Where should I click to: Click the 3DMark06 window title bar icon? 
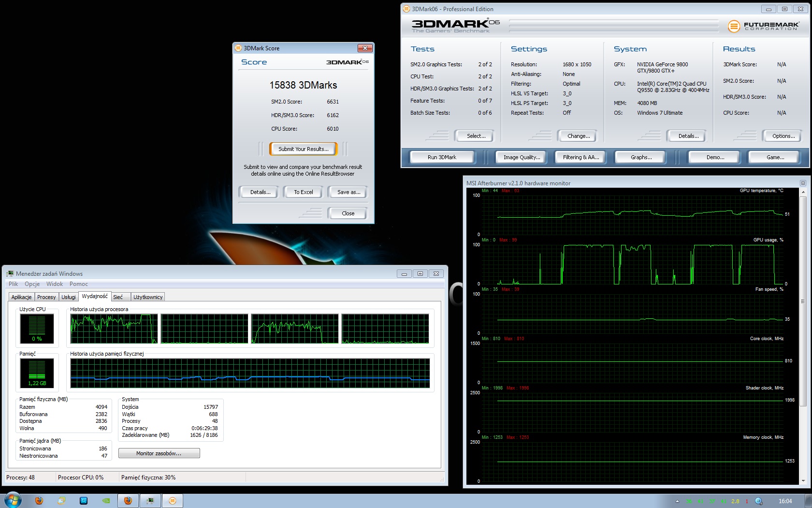pyautogui.click(x=406, y=9)
